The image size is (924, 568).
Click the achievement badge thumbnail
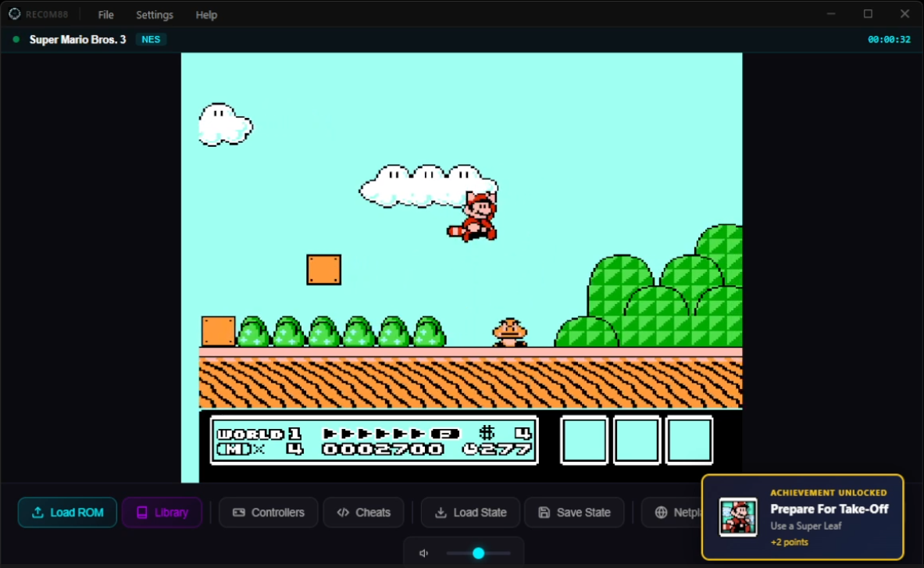click(738, 516)
